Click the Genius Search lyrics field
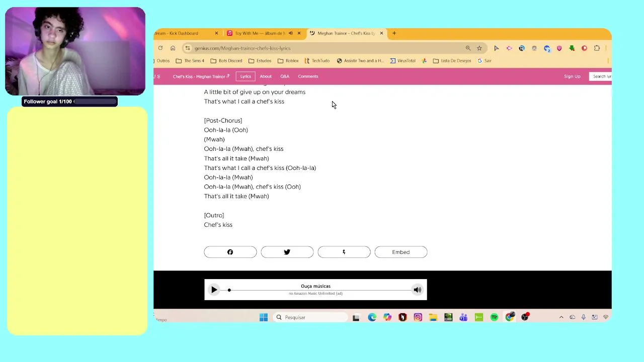Image resolution: width=644 pixels, height=362 pixels. pos(601,76)
